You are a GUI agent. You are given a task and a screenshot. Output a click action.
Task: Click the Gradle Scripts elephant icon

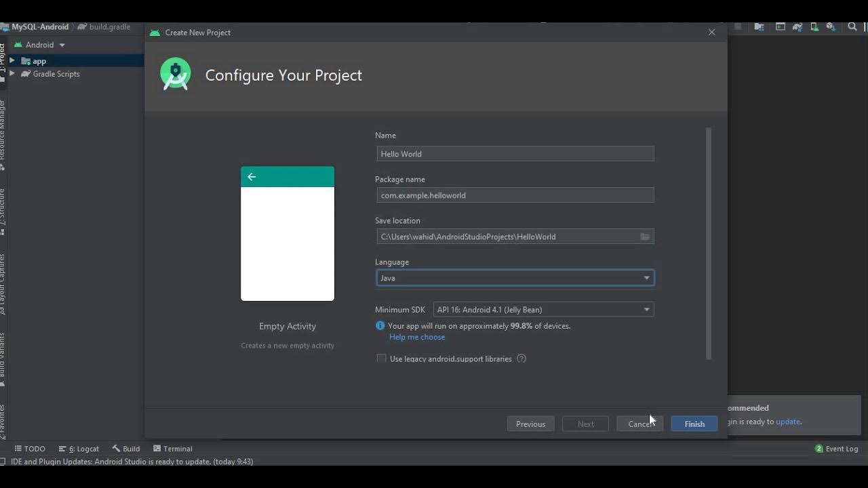[x=26, y=74]
